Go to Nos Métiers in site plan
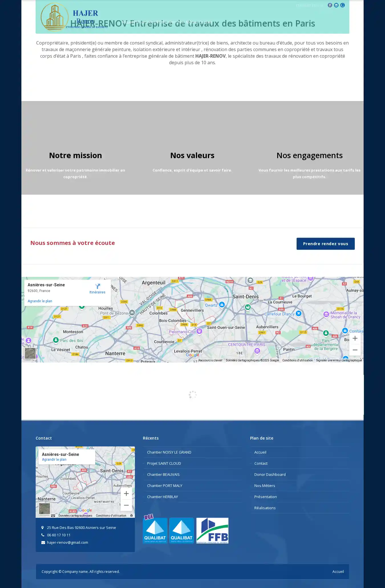The height and width of the screenshot is (588, 385). point(265,486)
